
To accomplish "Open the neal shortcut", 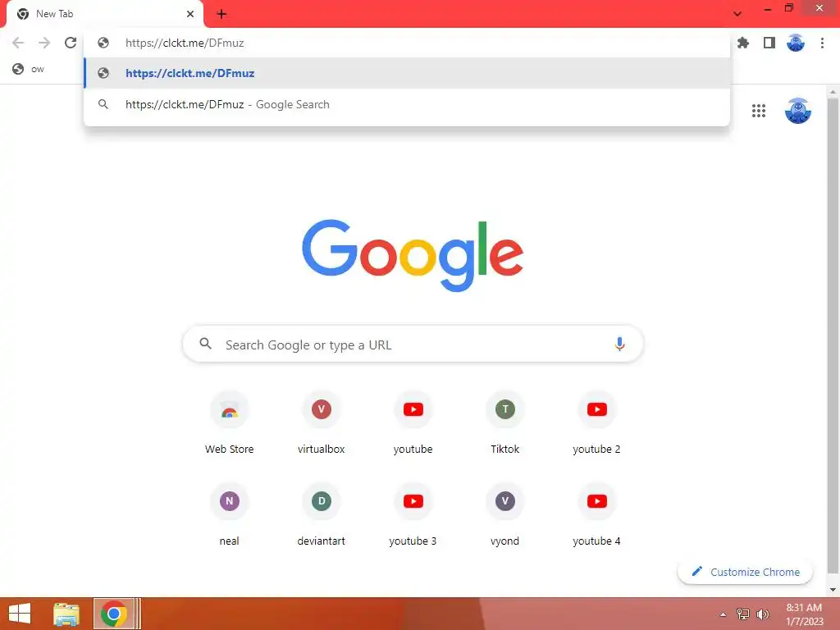I will [x=230, y=515].
